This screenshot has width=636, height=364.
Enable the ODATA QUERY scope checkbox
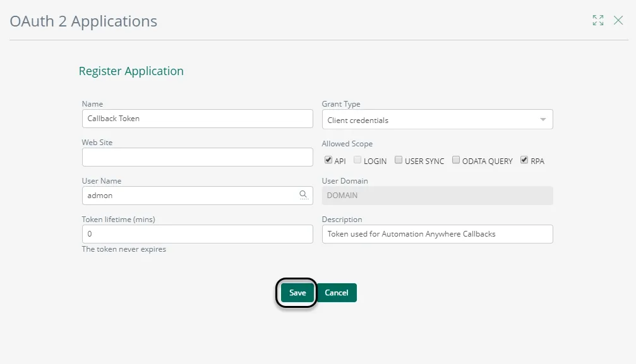pyautogui.click(x=456, y=160)
